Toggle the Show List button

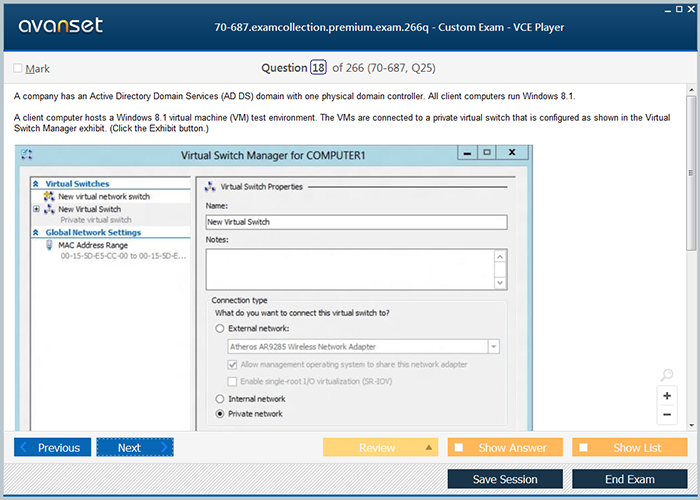tap(629, 447)
